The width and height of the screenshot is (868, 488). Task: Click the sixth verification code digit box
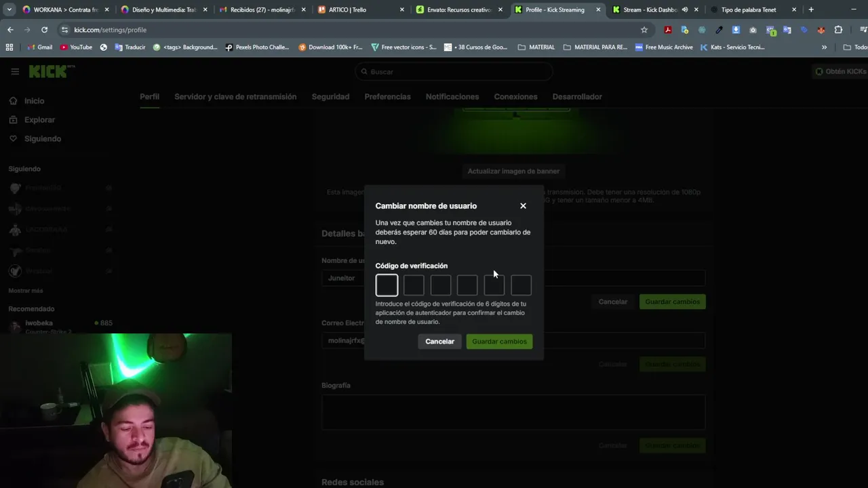pyautogui.click(x=521, y=285)
